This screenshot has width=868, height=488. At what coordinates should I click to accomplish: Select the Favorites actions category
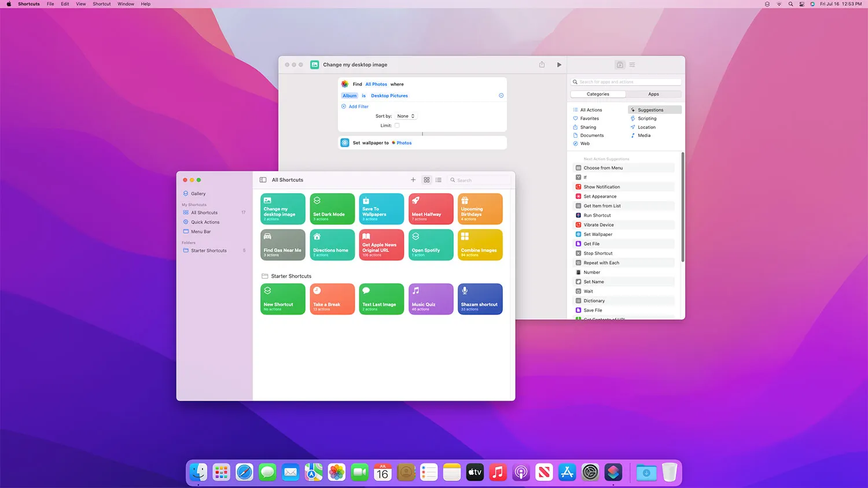[588, 118]
